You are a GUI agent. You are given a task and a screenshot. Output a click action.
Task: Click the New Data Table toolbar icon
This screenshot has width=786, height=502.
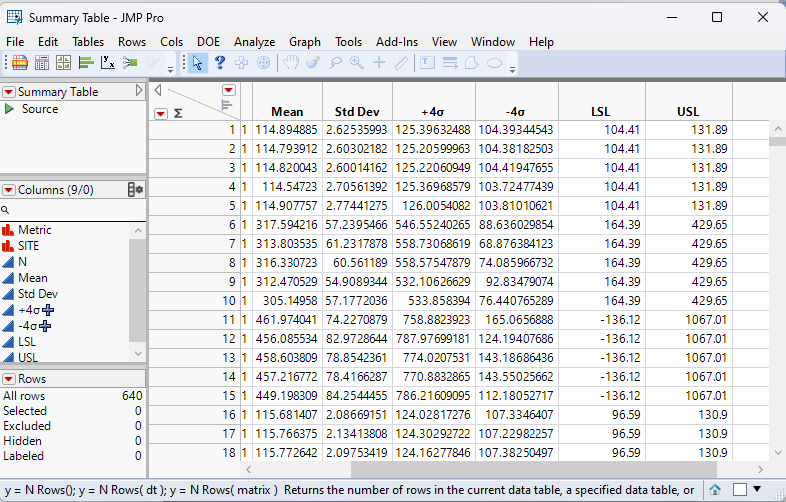point(20,63)
